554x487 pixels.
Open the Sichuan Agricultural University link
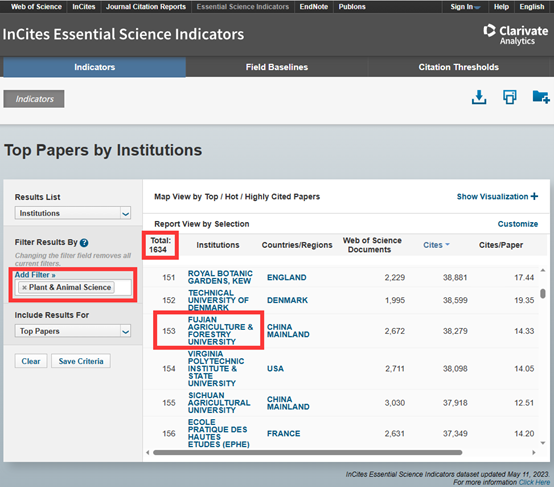pyautogui.click(x=219, y=403)
